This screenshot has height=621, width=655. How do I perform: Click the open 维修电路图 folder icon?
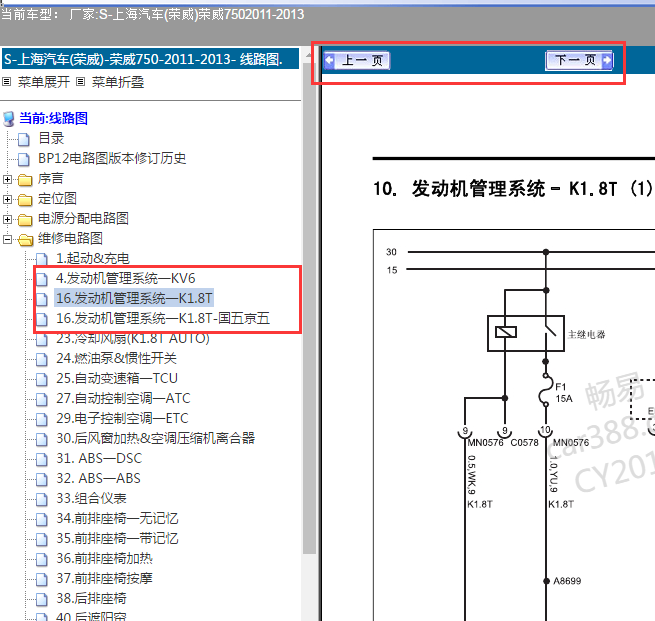click(x=25, y=240)
